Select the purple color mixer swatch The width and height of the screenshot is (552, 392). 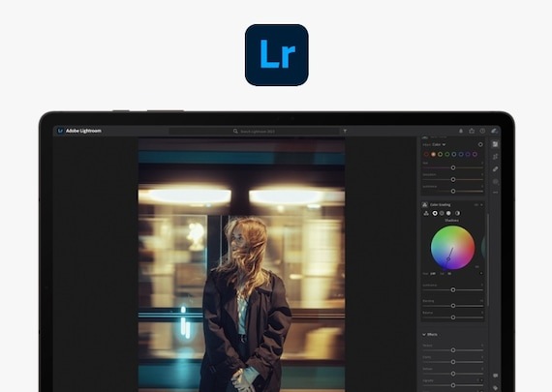tap(468, 154)
